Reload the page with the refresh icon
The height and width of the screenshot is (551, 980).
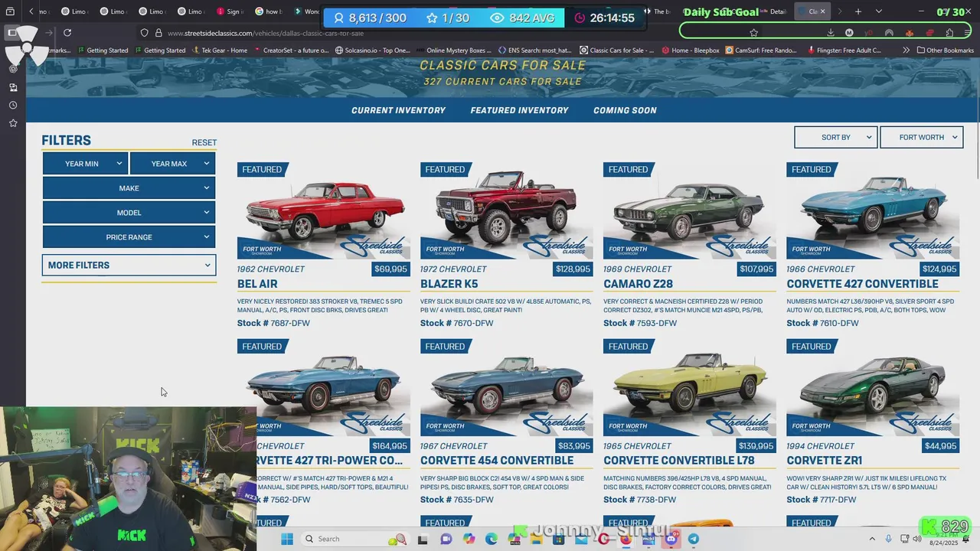click(x=67, y=33)
